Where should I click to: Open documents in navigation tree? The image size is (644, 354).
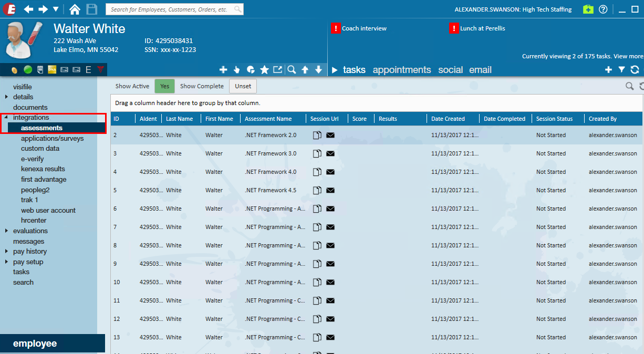[x=30, y=107]
